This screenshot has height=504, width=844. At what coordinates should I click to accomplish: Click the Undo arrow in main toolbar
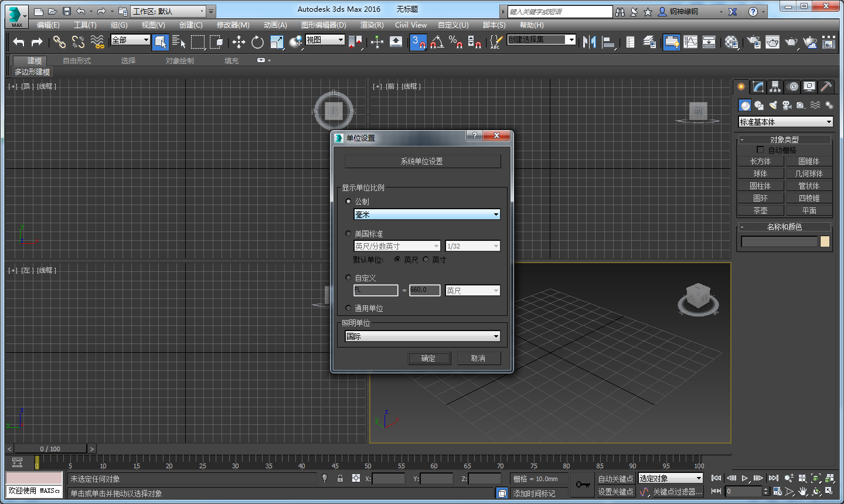pos(19,42)
